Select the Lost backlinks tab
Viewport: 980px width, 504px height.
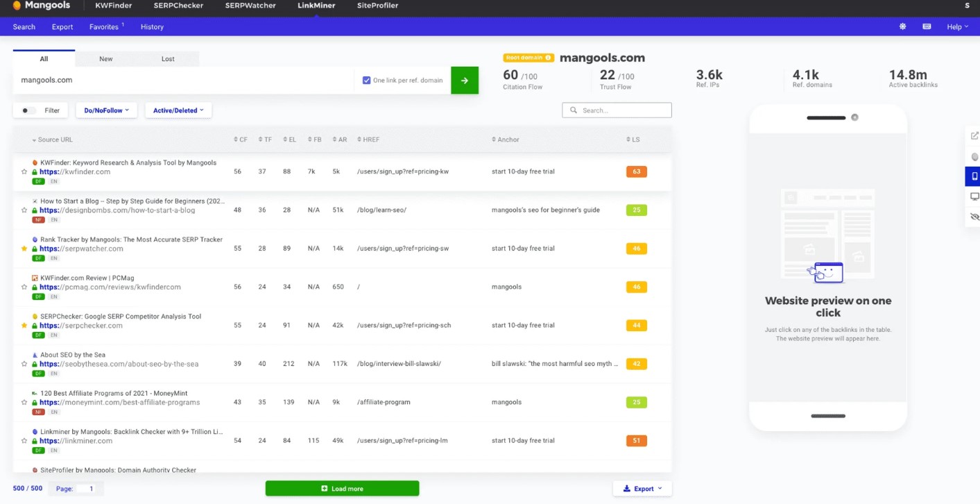point(168,59)
